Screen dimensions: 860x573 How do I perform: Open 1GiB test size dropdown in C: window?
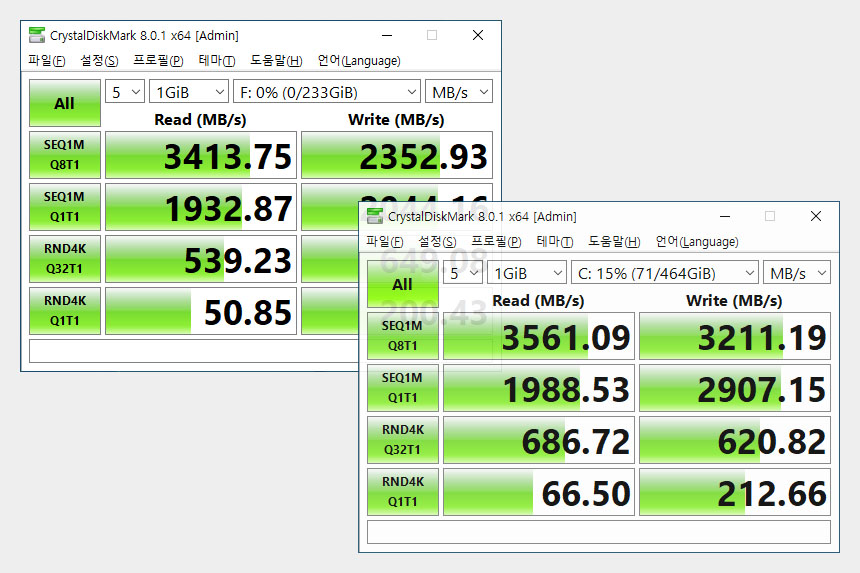coord(527,273)
